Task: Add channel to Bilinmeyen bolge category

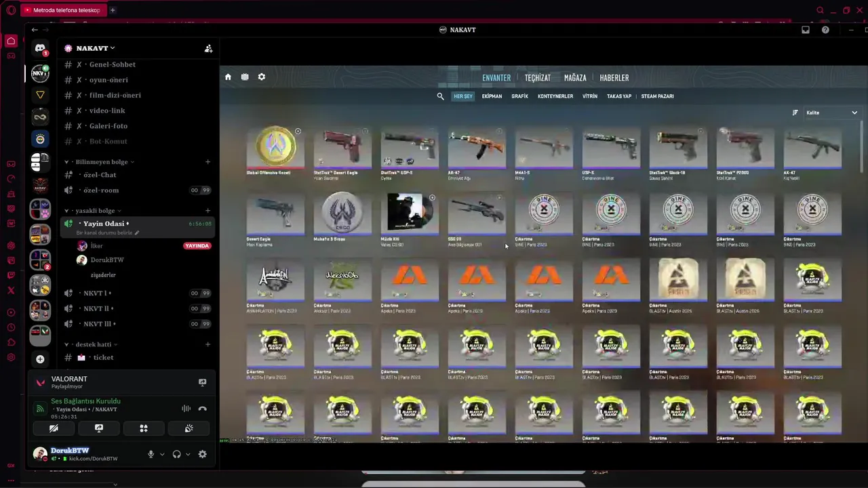Action: (x=208, y=162)
